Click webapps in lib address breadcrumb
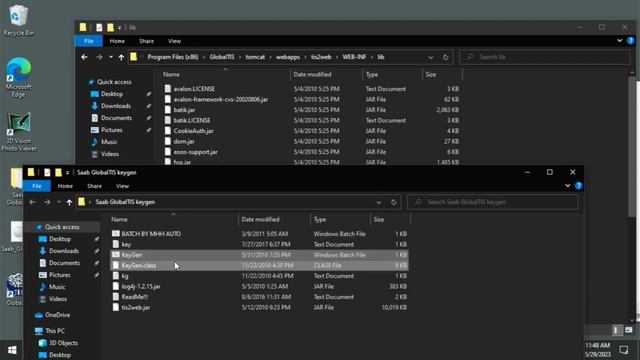Image resolution: width=640 pixels, height=360 pixels. click(288, 57)
